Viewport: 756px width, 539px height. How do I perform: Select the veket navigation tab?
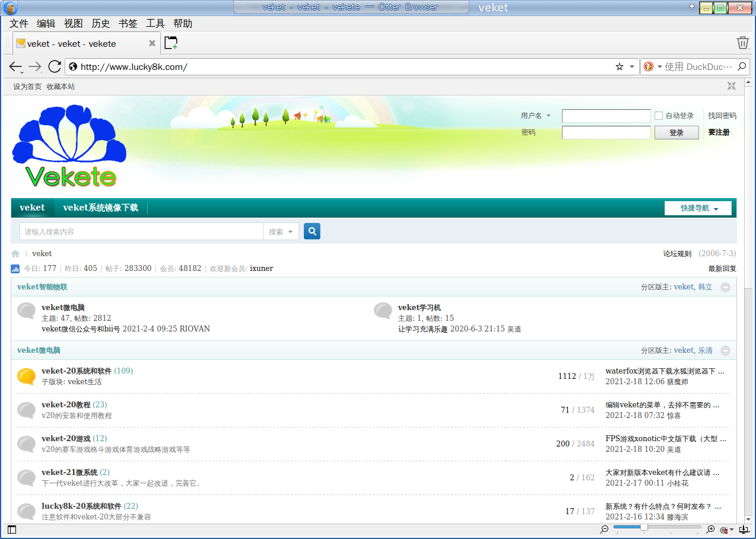(32, 208)
